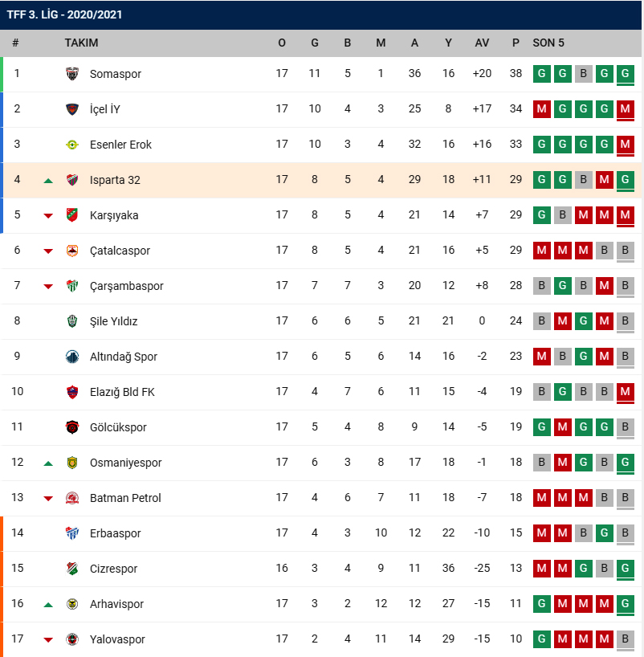
Task: Click the red down arrow beside Çatalcaspor
Action: (48, 251)
